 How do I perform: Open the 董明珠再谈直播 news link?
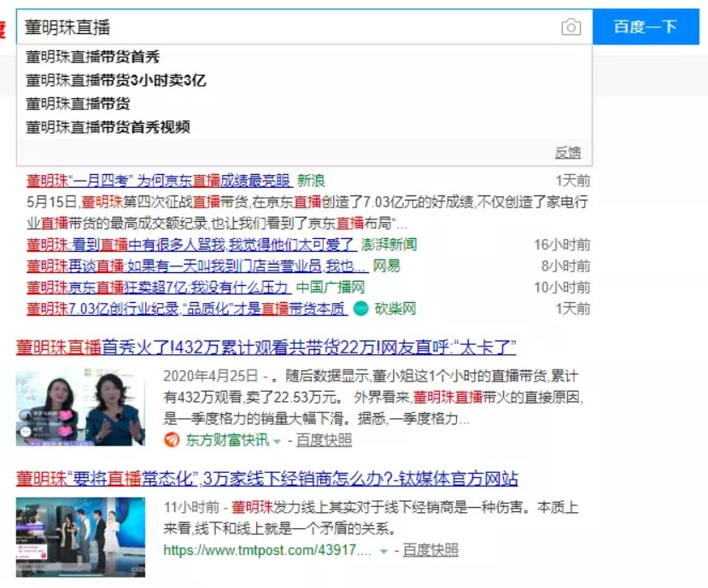[197, 265]
